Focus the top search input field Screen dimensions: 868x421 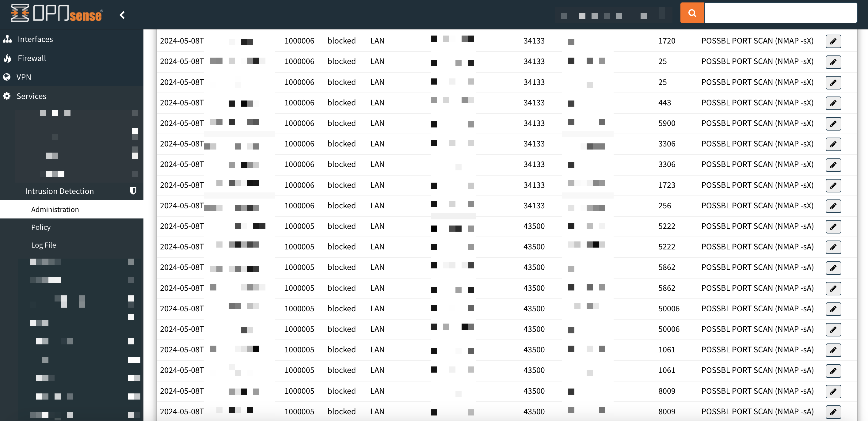tap(780, 13)
